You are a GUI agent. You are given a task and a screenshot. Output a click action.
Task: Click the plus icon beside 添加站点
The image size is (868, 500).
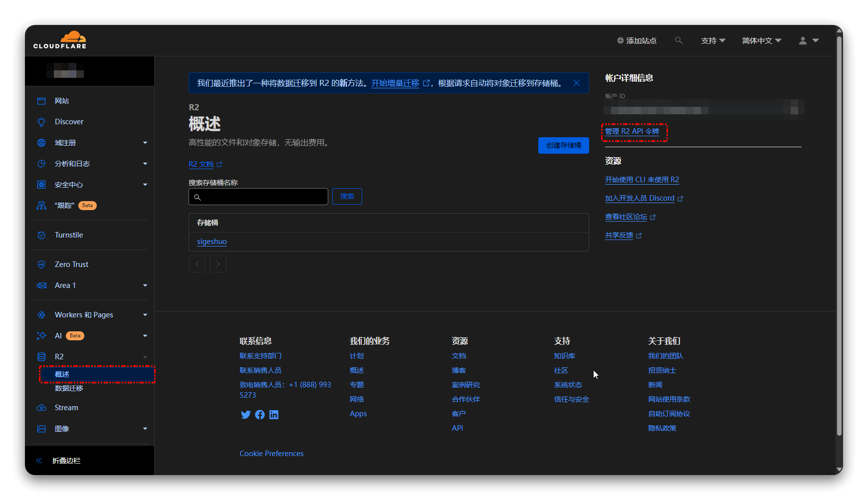click(620, 40)
